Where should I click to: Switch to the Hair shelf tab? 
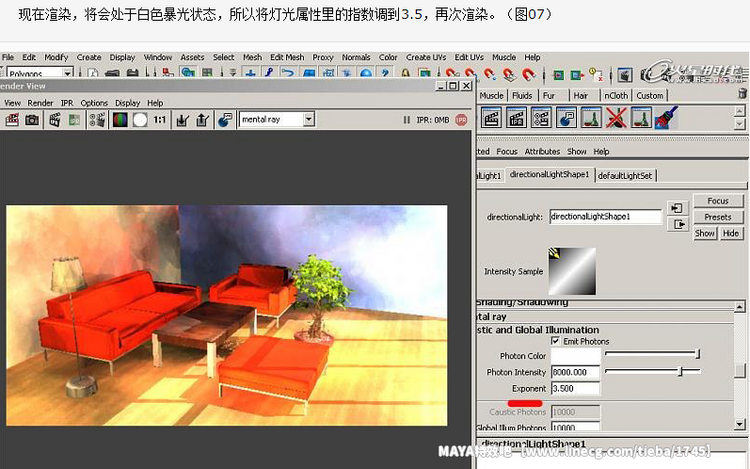[580, 96]
